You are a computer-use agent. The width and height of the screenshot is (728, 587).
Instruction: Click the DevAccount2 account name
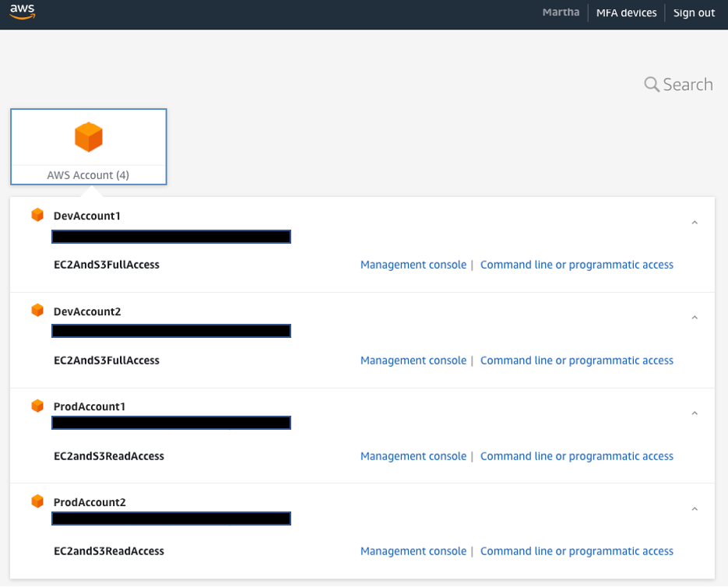87,311
